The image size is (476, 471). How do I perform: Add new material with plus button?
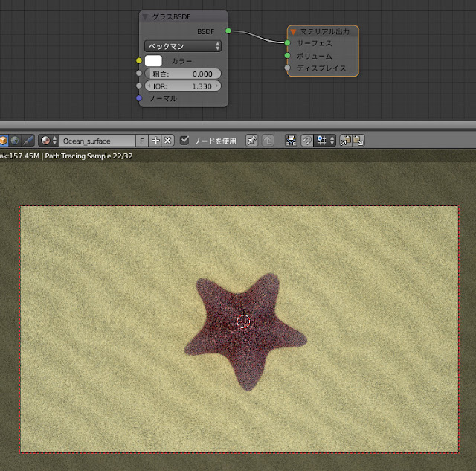coord(155,141)
